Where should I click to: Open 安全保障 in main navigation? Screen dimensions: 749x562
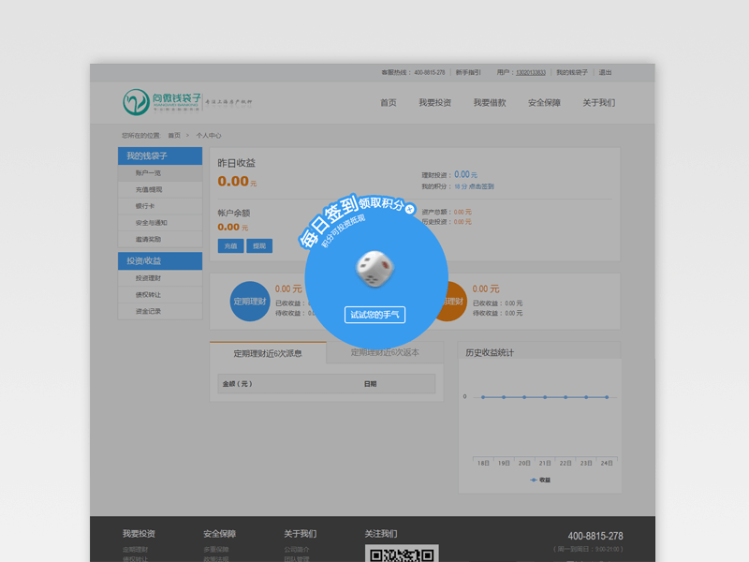pos(544,103)
